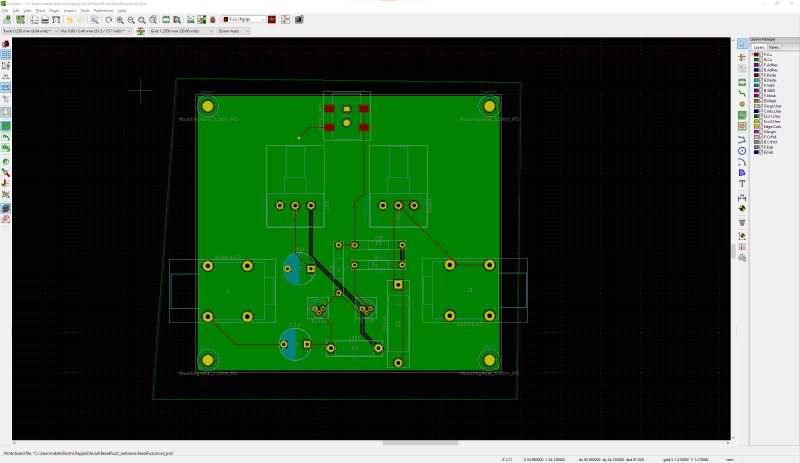Screen dimensions: 800x463
Task: Click the F.Cu red color swatch
Action: point(756,55)
